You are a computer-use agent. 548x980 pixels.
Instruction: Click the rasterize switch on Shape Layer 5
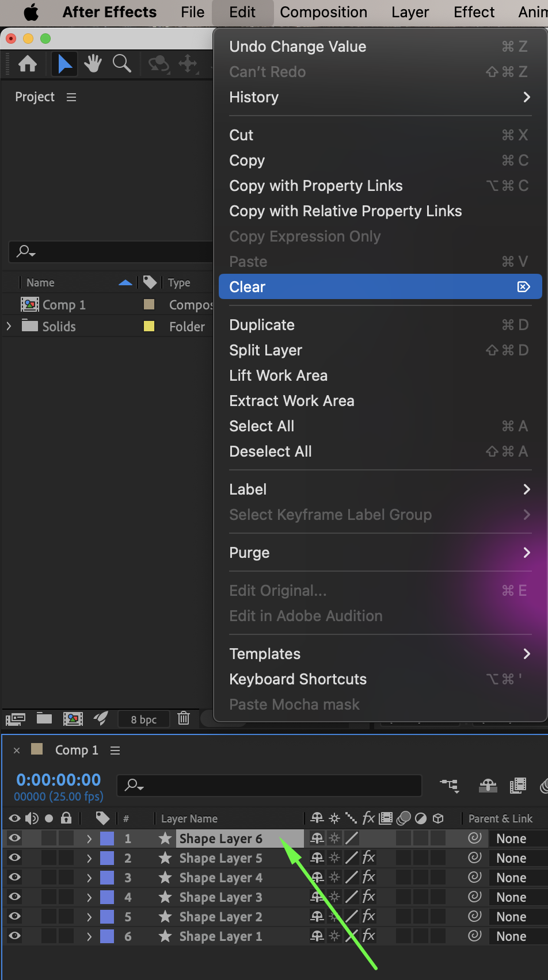click(x=334, y=858)
